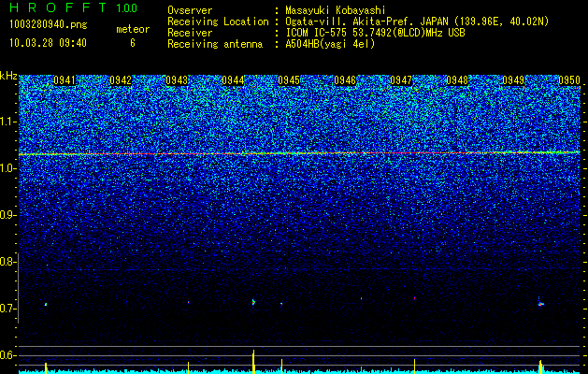The image size is (588, 374).
Task: Click the HROFFT 1.0.0 title text
Action: [73, 7]
